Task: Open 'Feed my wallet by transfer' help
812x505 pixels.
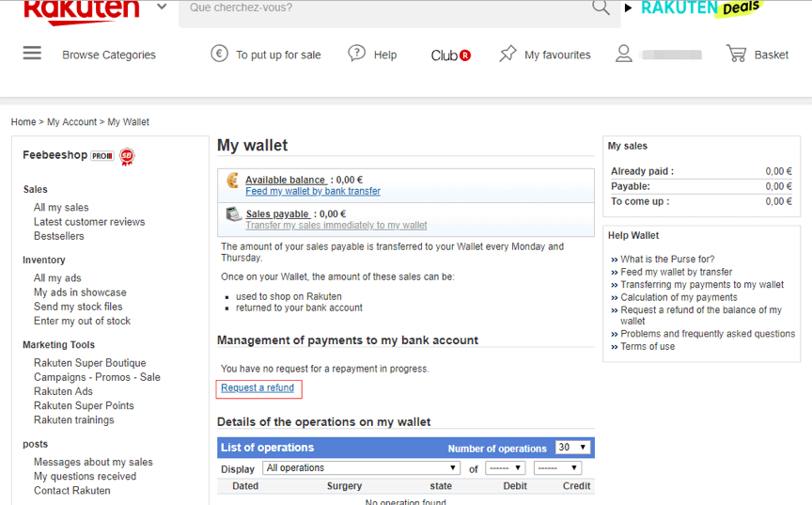Action: [677, 272]
